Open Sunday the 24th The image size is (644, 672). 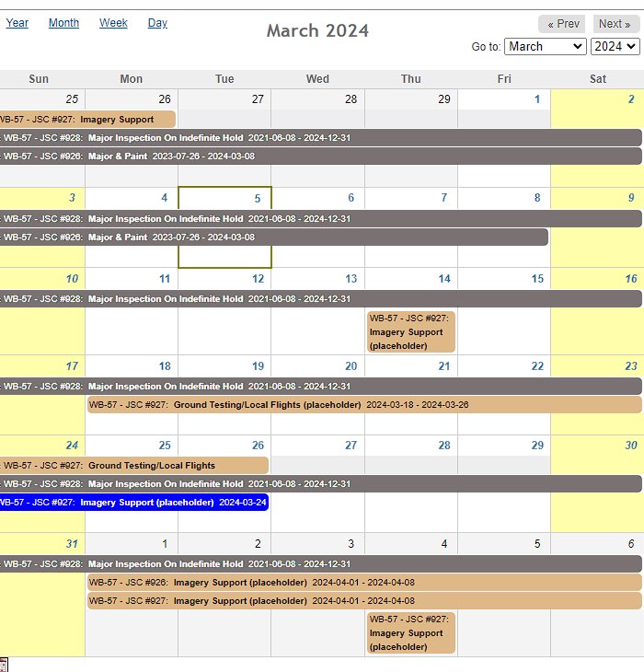[x=72, y=445]
